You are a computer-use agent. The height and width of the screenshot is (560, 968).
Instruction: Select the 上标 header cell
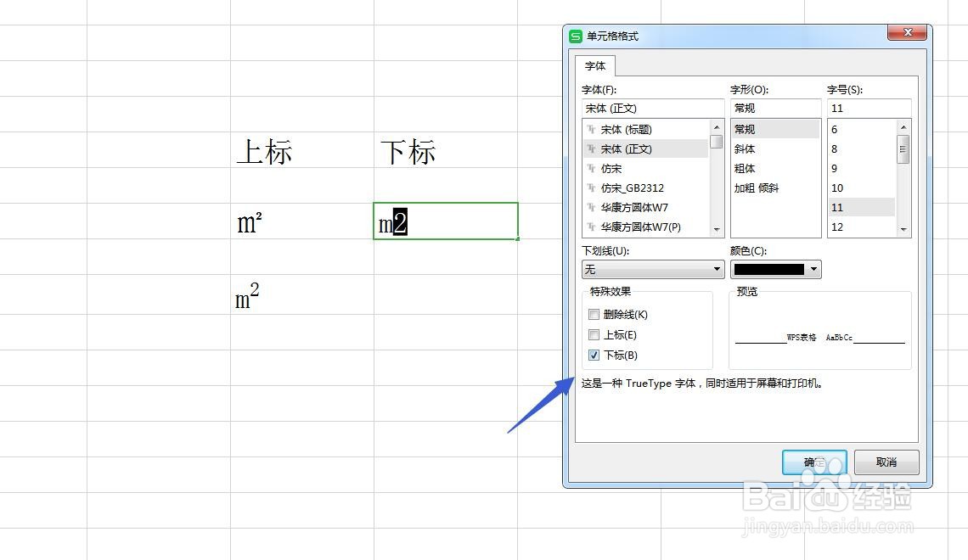pos(302,150)
